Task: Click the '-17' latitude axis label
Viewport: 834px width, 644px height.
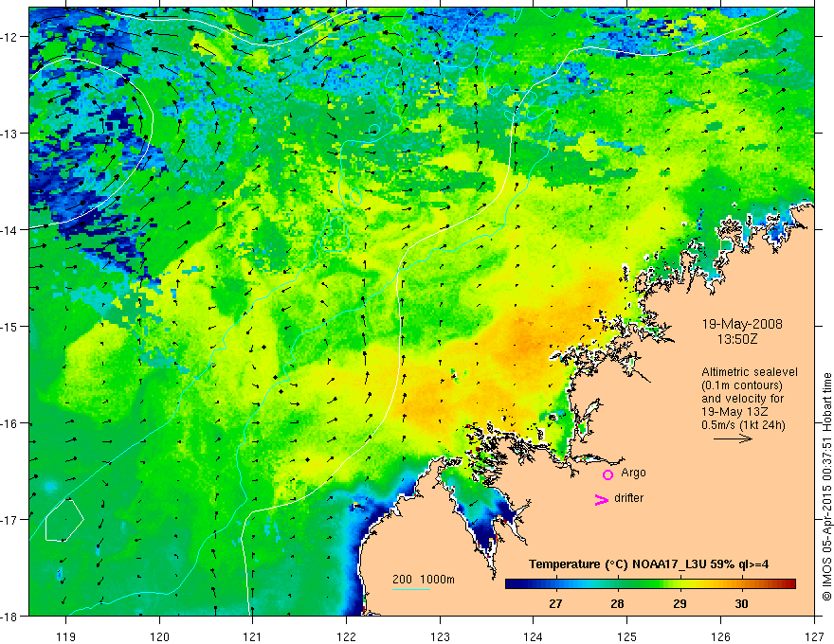Action: pos(9,519)
